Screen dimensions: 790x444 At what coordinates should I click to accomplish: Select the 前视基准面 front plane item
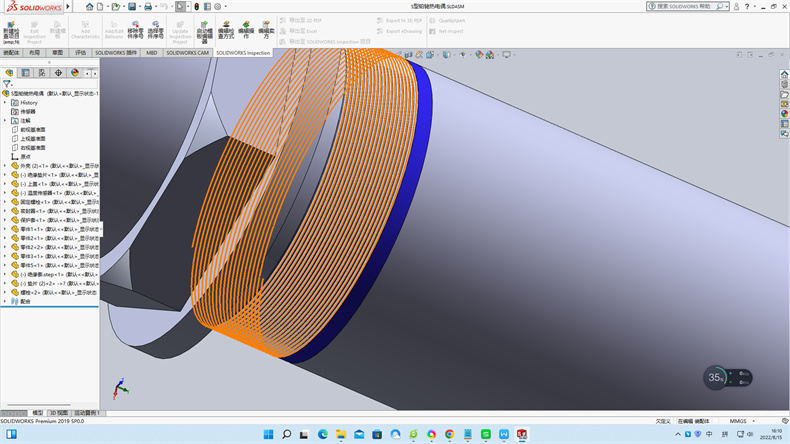[x=33, y=129]
